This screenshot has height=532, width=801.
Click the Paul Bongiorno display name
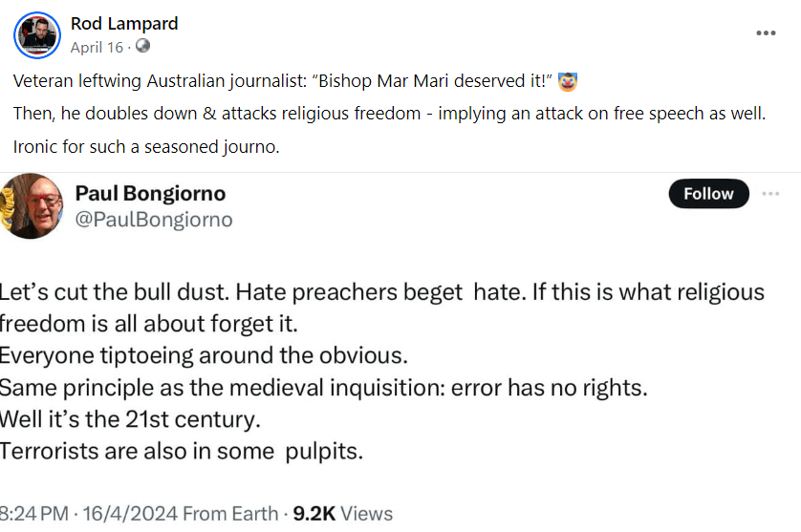click(150, 194)
